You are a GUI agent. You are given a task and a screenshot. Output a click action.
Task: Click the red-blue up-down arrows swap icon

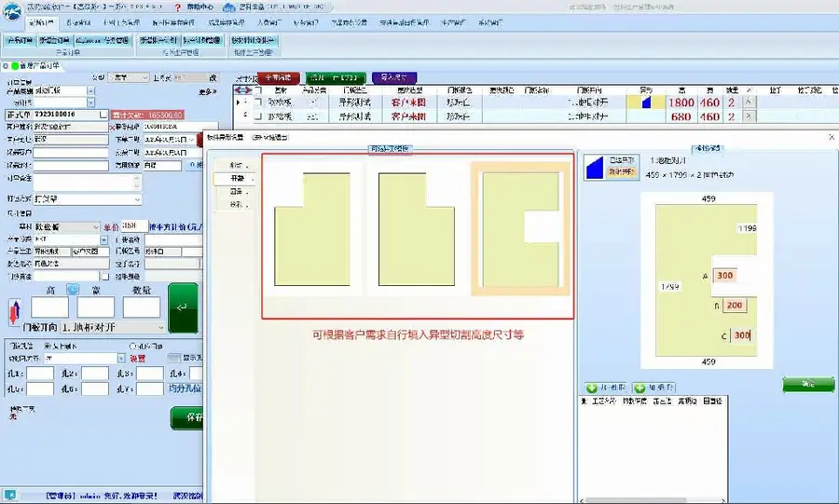point(15,311)
